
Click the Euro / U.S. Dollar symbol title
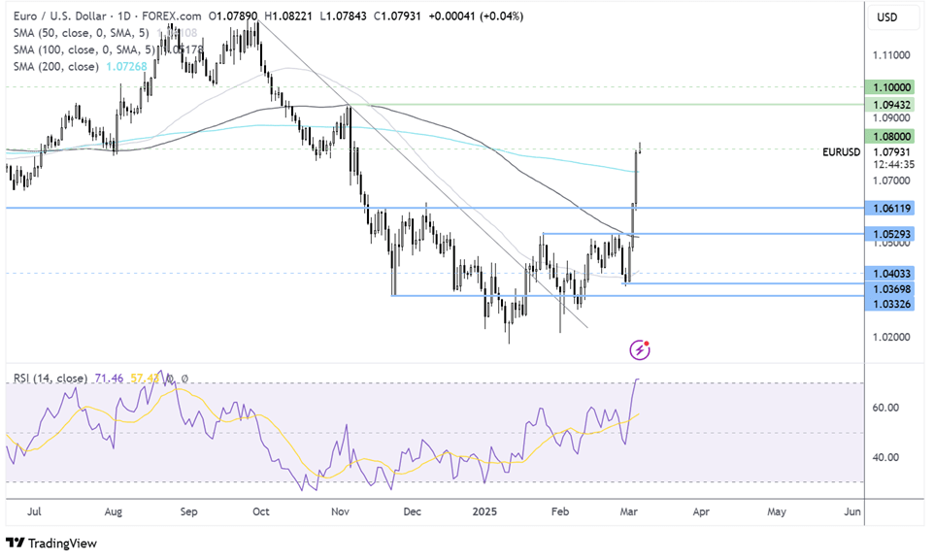pos(56,16)
